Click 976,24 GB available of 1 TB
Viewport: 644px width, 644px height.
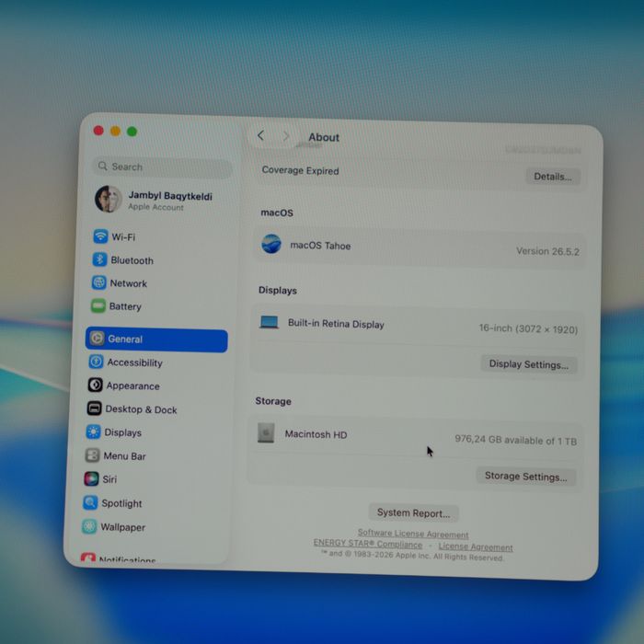515,440
